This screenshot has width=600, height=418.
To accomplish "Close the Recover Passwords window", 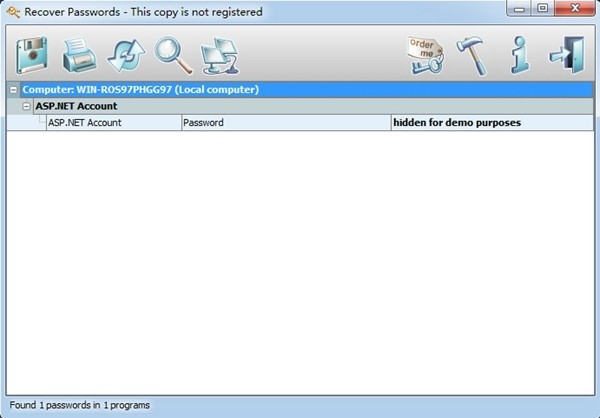I will (x=575, y=8).
